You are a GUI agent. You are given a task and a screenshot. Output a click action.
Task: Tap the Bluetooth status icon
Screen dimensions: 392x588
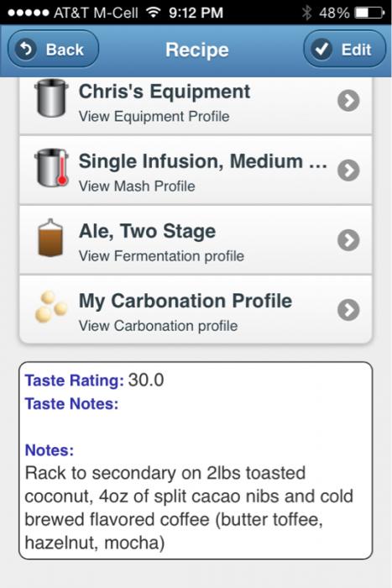[306, 13]
